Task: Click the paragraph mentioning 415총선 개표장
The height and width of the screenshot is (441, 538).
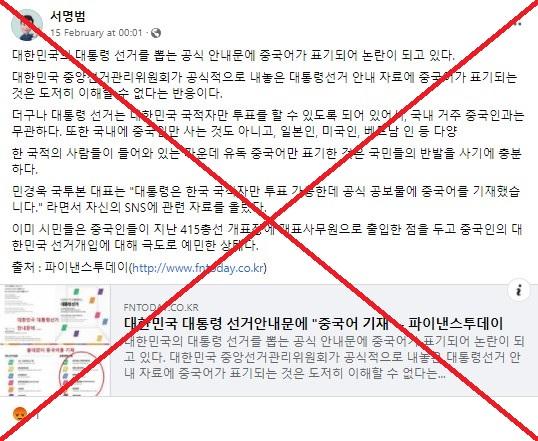Action: [x=267, y=237]
